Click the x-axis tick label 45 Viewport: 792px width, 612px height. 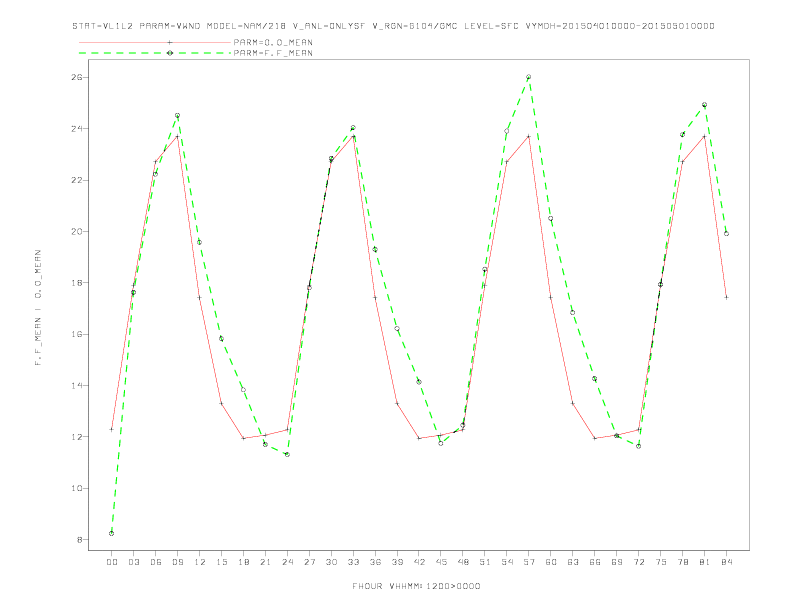click(x=441, y=562)
